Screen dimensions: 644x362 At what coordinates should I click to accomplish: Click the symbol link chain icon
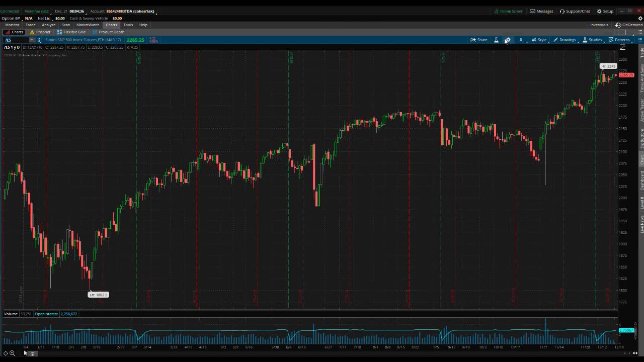pos(39,40)
